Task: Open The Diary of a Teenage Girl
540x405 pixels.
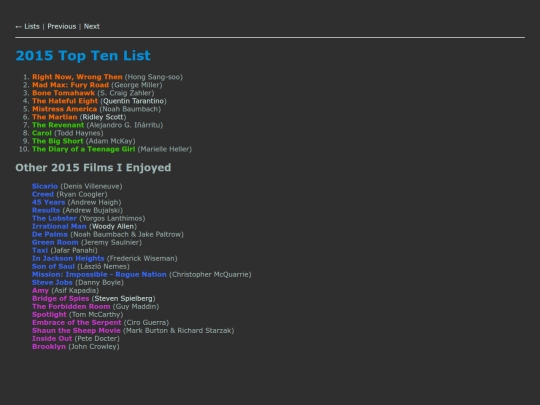Action: [84, 149]
